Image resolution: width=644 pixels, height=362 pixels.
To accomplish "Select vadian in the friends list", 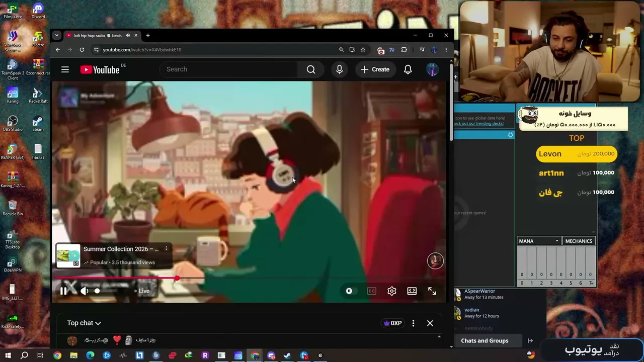I will [471, 310].
